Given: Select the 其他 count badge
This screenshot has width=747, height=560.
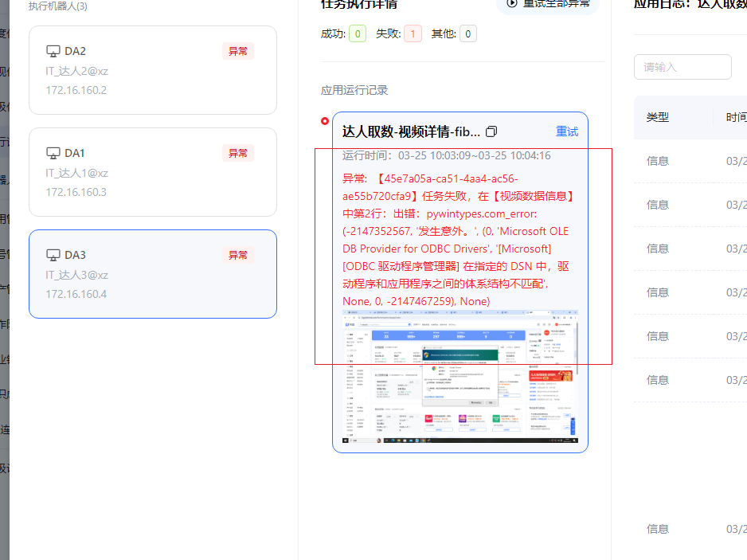Looking at the screenshot, I should [x=467, y=33].
